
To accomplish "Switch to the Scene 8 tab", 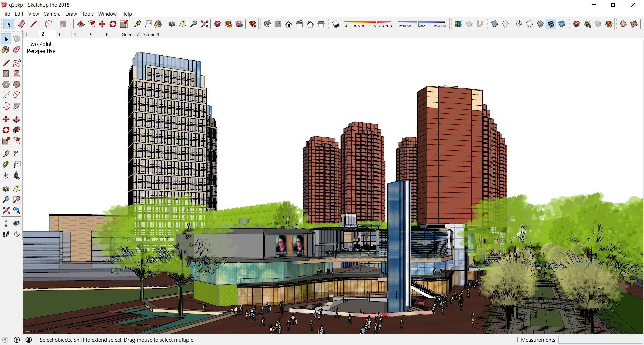I will [151, 34].
